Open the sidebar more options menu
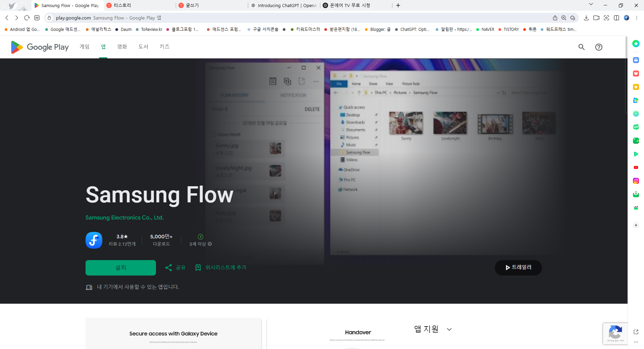Viewport: 644px width, 349px height. point(636,342)
